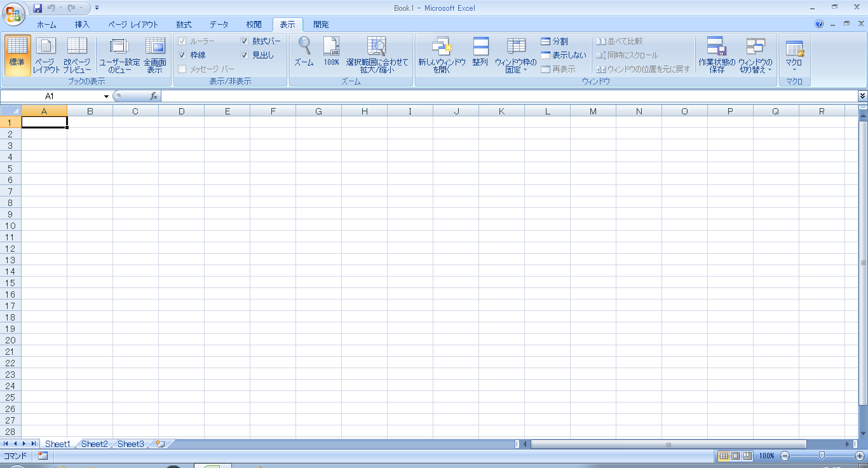
Task: Open a New Window (新しいウィンドウを開く)
Action: coord(442,55)
